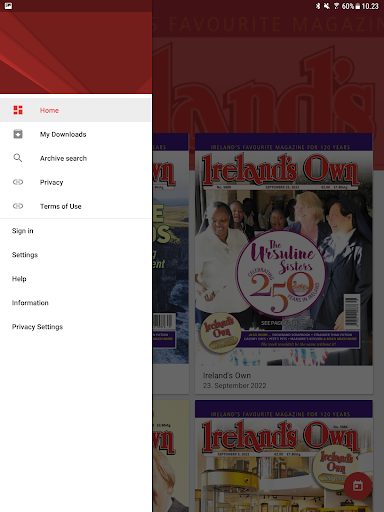Viewport: 384px width, 512px height.
Task: Tap the Bluetooth icon in status bar
Action: pos(318,6)
